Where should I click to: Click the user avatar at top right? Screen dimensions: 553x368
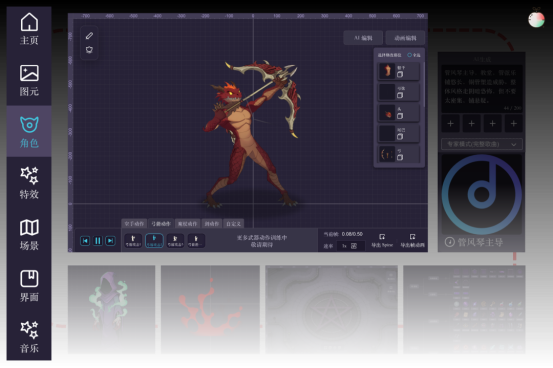coord(536,19)
